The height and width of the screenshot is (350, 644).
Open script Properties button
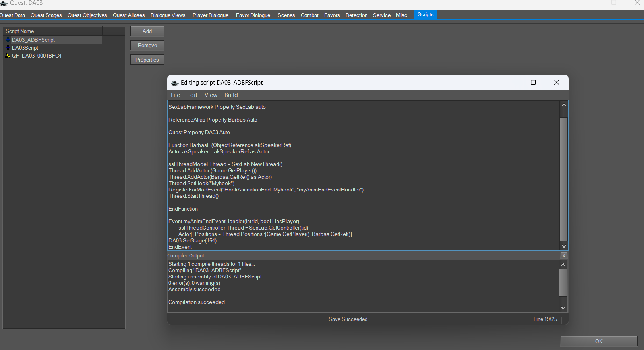tap(147, 60)
